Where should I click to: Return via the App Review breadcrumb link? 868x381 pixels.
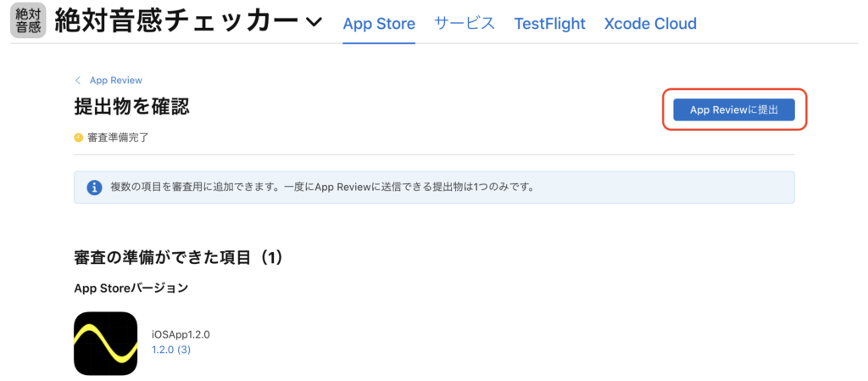click(115, 81)
